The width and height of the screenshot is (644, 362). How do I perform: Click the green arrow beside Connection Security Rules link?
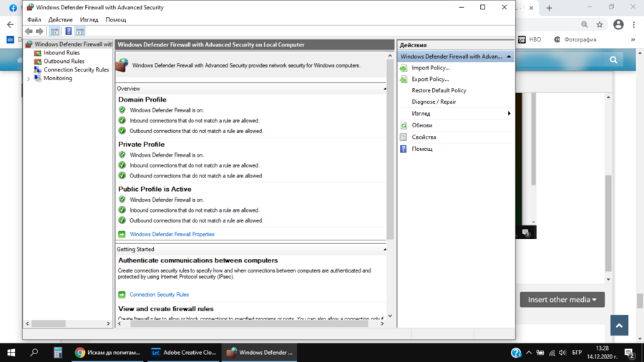122,295
